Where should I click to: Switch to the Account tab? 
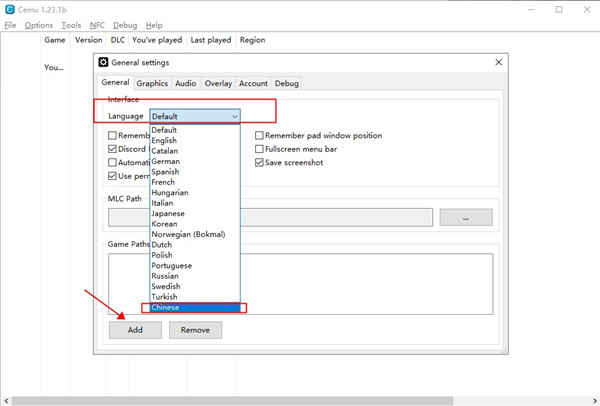click(x=253, y=83)
